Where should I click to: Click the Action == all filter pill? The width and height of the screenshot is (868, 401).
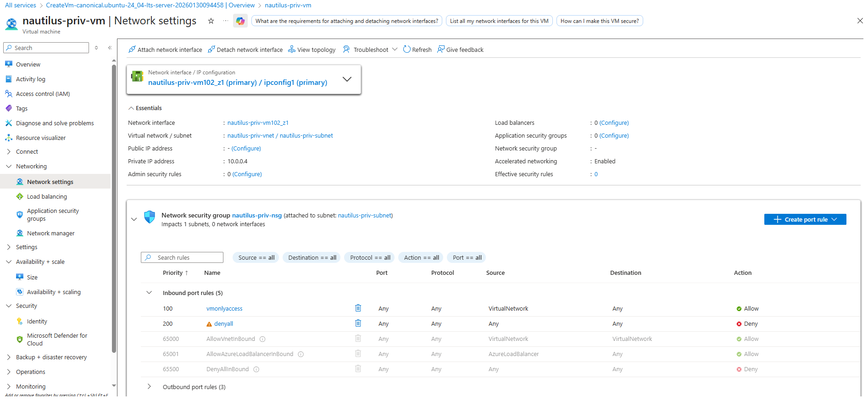click(421, 257)
